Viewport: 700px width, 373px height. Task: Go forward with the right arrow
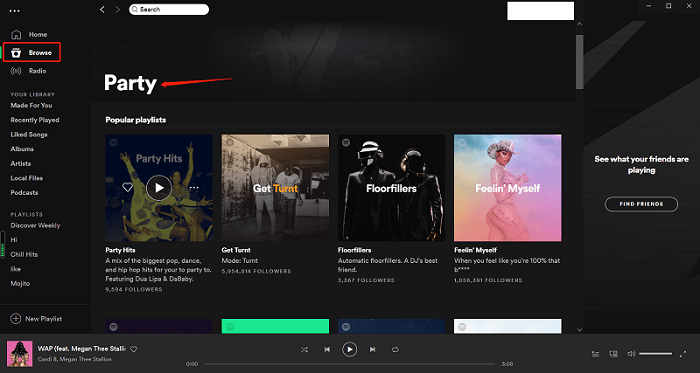[117, 9]
